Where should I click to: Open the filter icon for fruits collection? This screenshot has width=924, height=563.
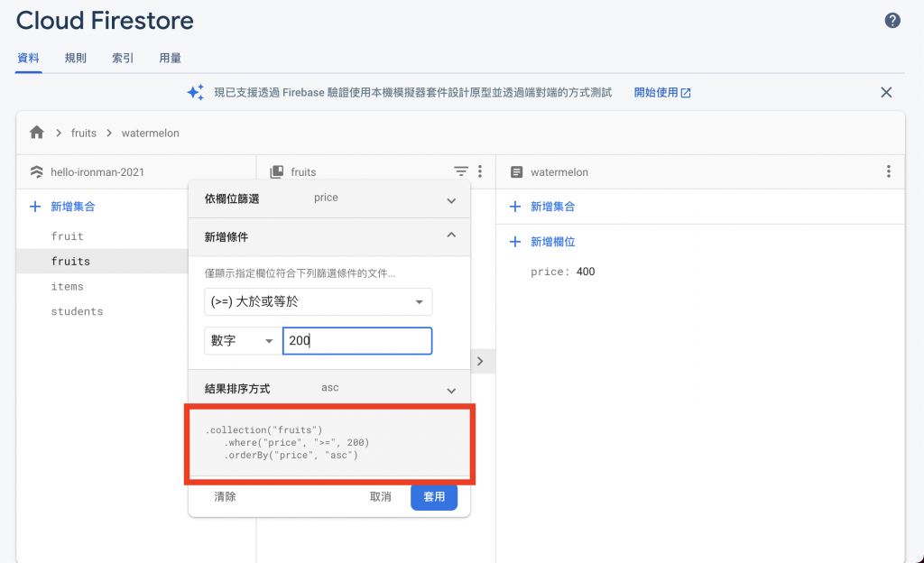461,171
